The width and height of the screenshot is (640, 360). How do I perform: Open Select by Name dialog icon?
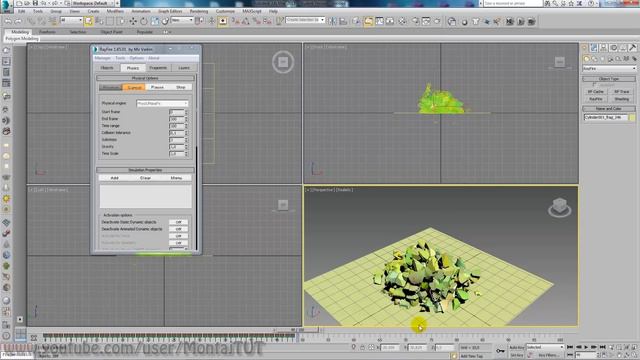pos(99,21)
